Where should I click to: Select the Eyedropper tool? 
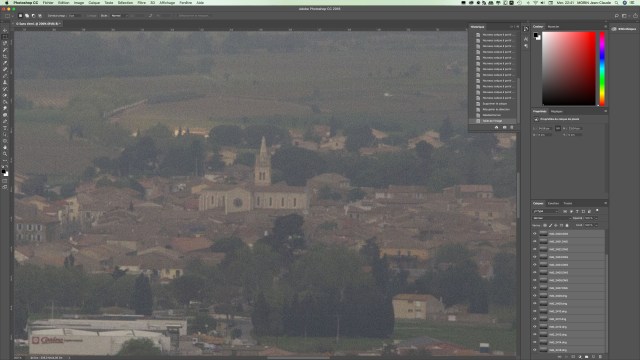point(5,62)
